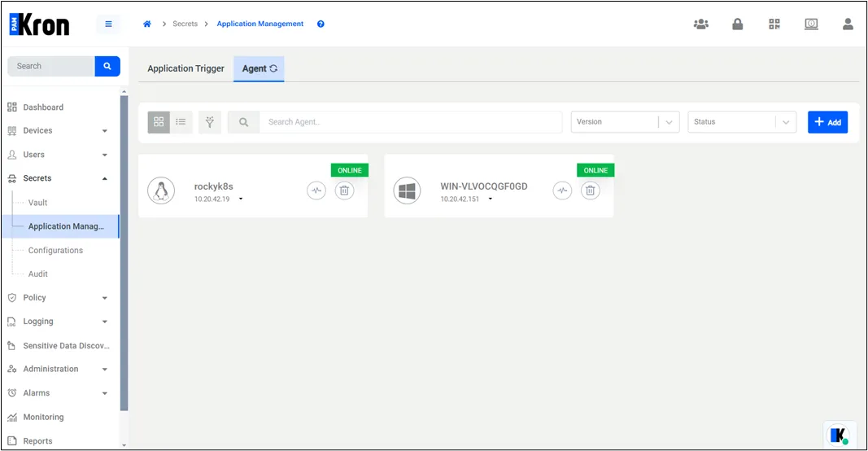868x451 pixels.
Task: Open the QR code icon in header
Action: (x=774, y=24)
